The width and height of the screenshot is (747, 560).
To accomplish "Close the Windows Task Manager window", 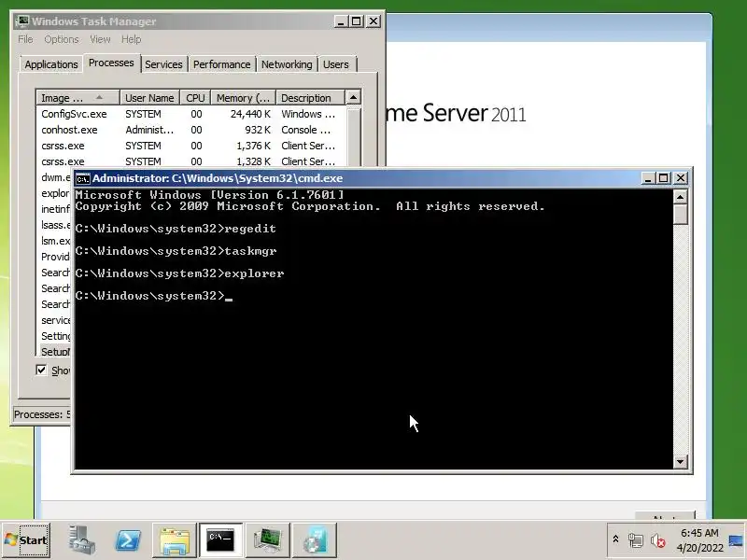I will tap(373, 21).
